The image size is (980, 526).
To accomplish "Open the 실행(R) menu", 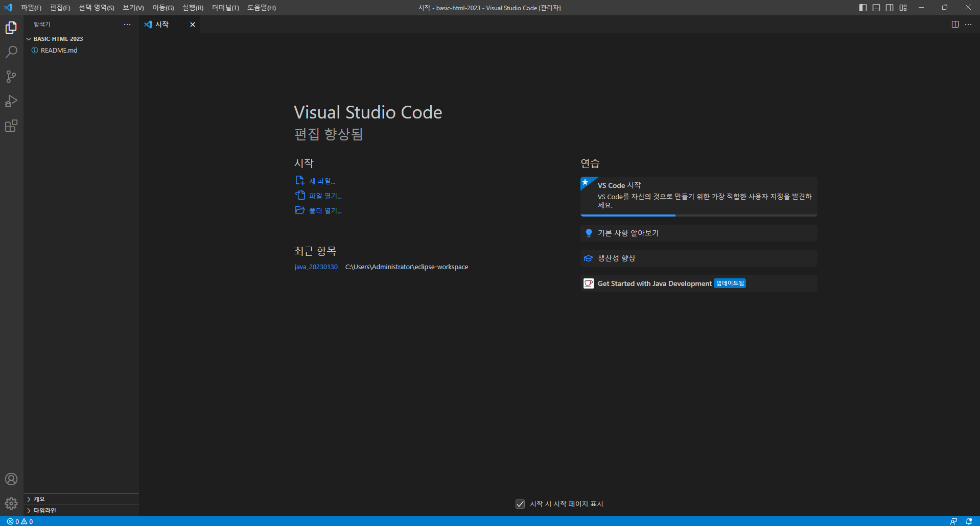I will click(x=193, y=8).
